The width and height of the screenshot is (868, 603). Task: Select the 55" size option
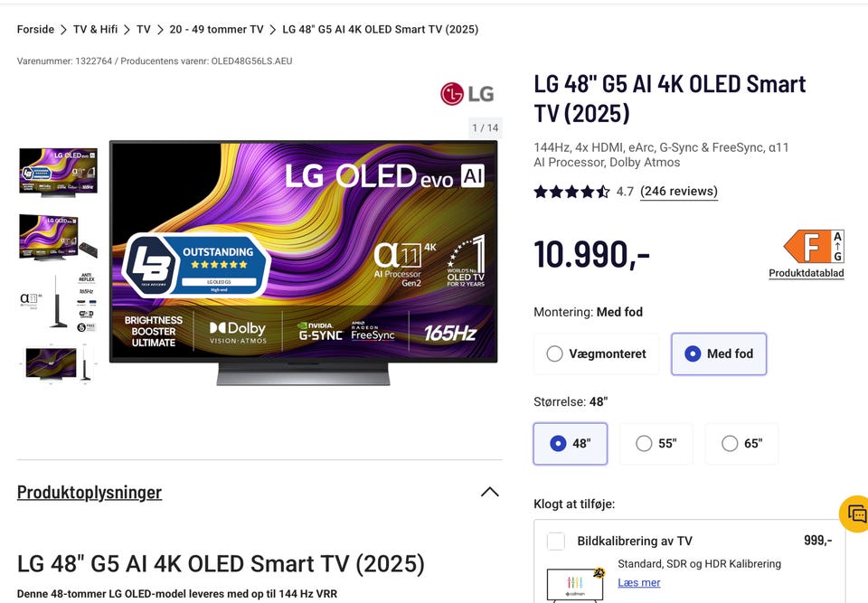[656, 444]
